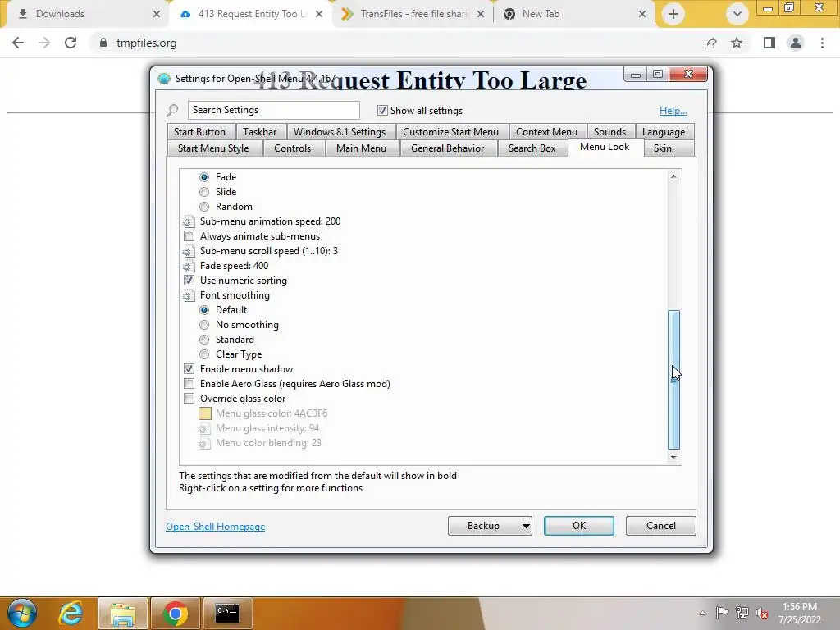Screen dimensions: 840x630
Task: Choose Standard font smoothing
Action: [204, 340]
